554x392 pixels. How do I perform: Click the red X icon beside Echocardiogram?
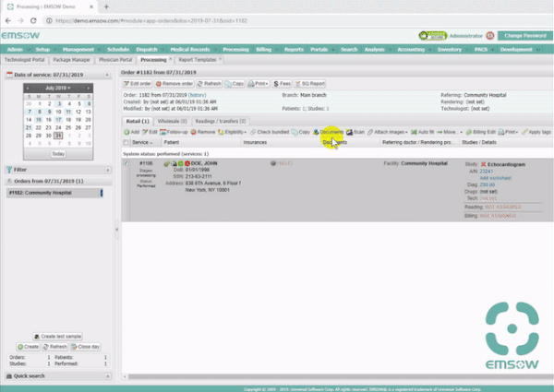[483, 164]
